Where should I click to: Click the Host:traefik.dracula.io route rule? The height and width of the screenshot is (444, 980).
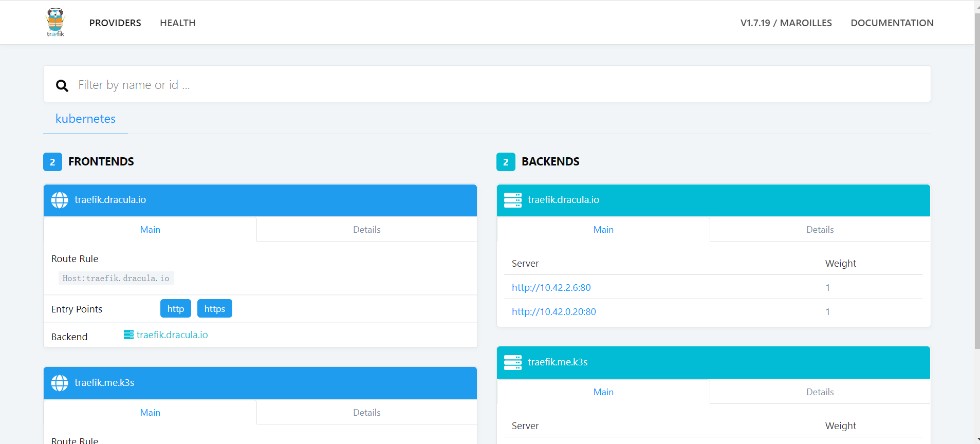tap(116, 278)
